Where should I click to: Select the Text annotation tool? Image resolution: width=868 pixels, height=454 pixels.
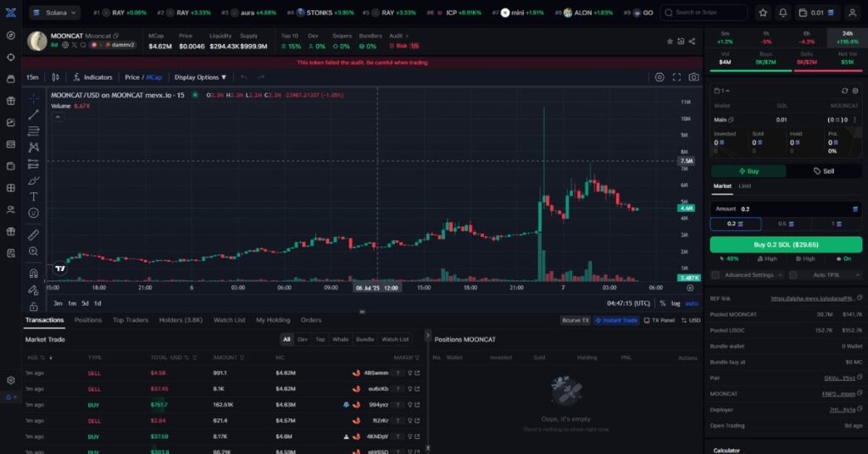coord(33,197)
